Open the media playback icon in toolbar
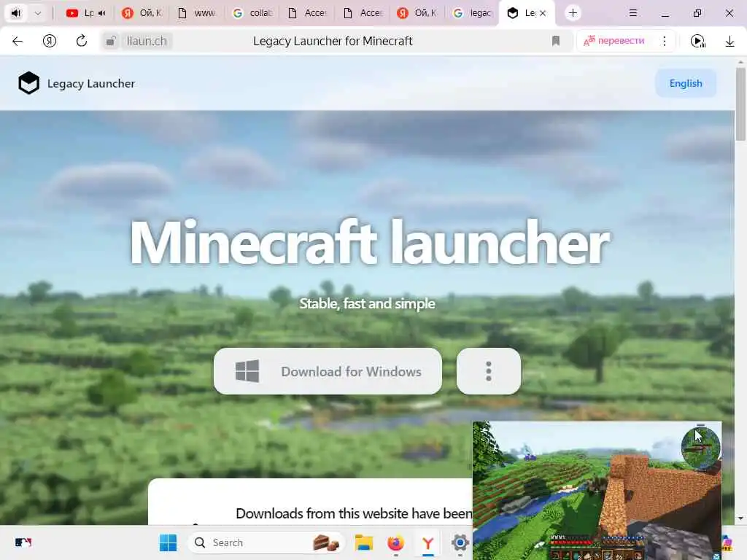This screenshot has height=560, width=747. coord(698,41)
